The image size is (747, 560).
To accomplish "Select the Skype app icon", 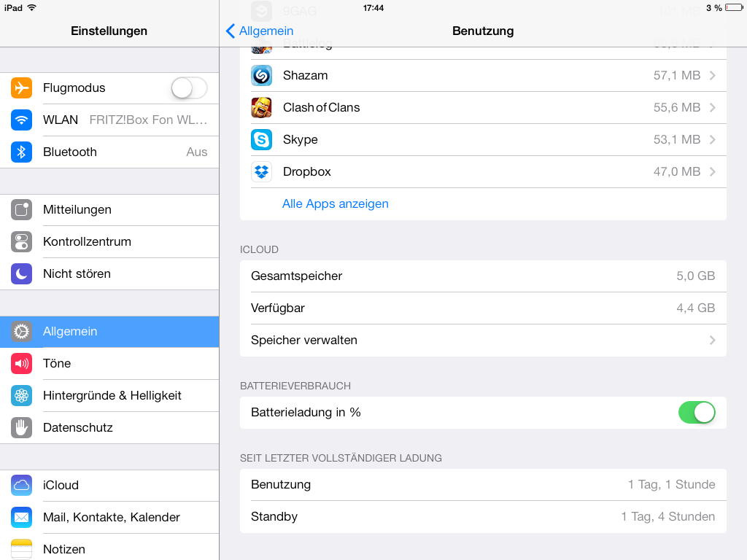I will click(x=262, y=139).
